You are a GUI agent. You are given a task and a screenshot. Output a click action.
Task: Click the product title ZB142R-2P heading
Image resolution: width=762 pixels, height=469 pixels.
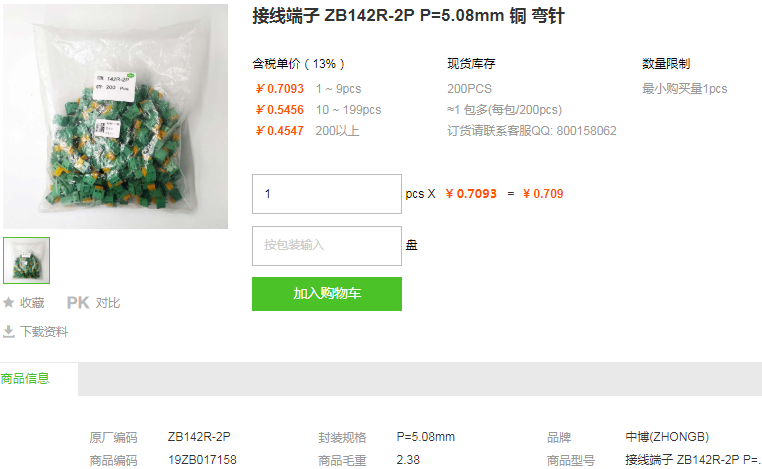tap(408, 16)
